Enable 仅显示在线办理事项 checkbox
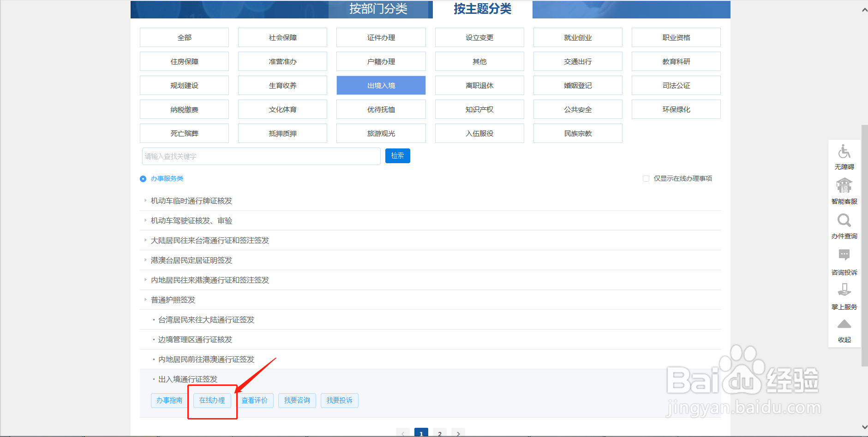Image resolution: width=868 pixels, height=437 pixels. [646, 178]
